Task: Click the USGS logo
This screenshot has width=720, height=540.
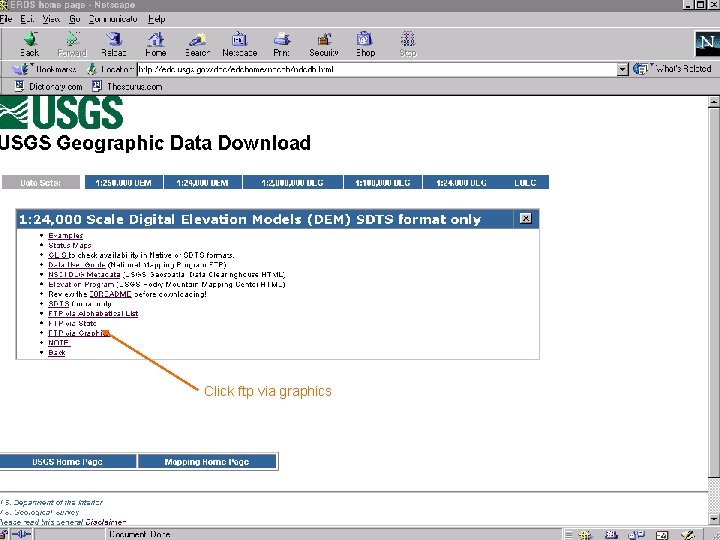Action: (x=62, y=112)
